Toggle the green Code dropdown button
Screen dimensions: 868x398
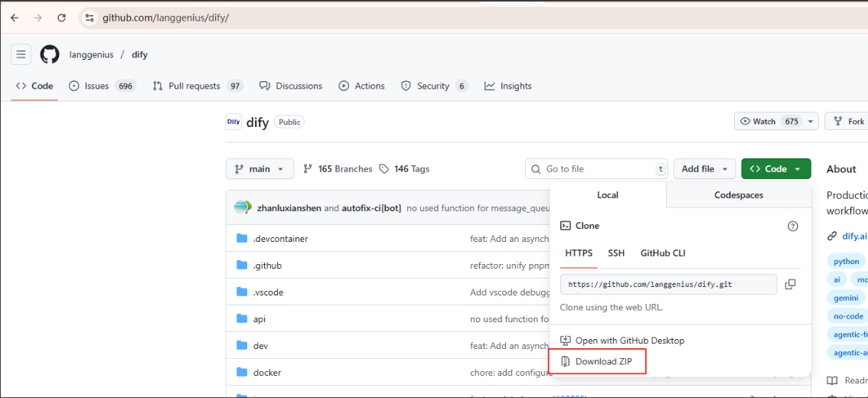pyautogui.click(x=775, y=169)
